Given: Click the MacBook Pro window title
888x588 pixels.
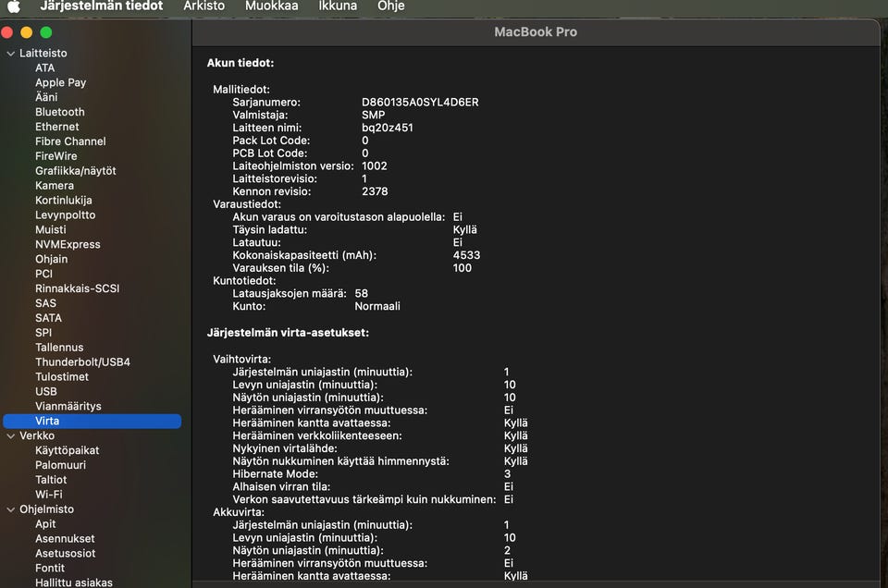Looking at the screenshot, I should [536, 32].
